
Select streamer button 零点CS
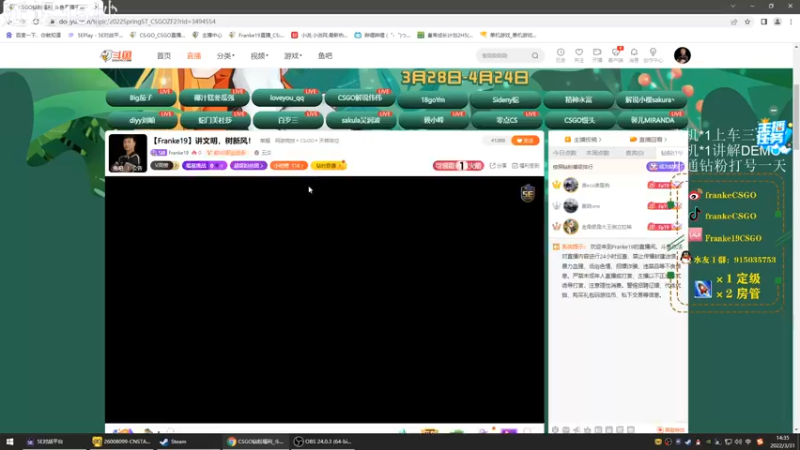click(507, 120)
